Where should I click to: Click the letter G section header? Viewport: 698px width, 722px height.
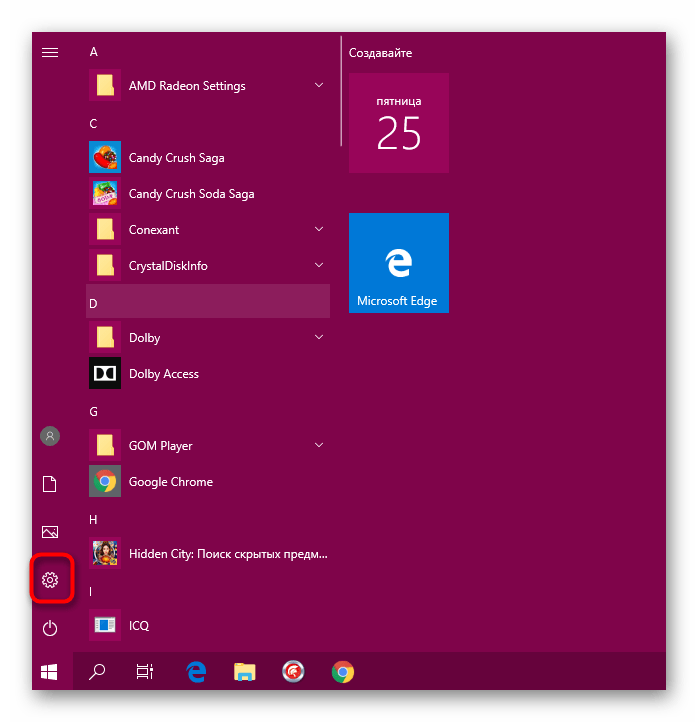point(93,412)
